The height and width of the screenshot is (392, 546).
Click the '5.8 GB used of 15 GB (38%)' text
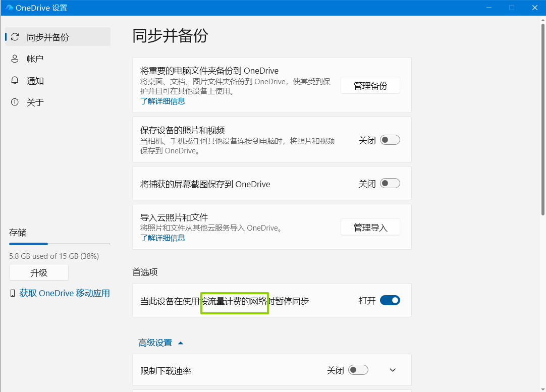[x=54, y=256]
